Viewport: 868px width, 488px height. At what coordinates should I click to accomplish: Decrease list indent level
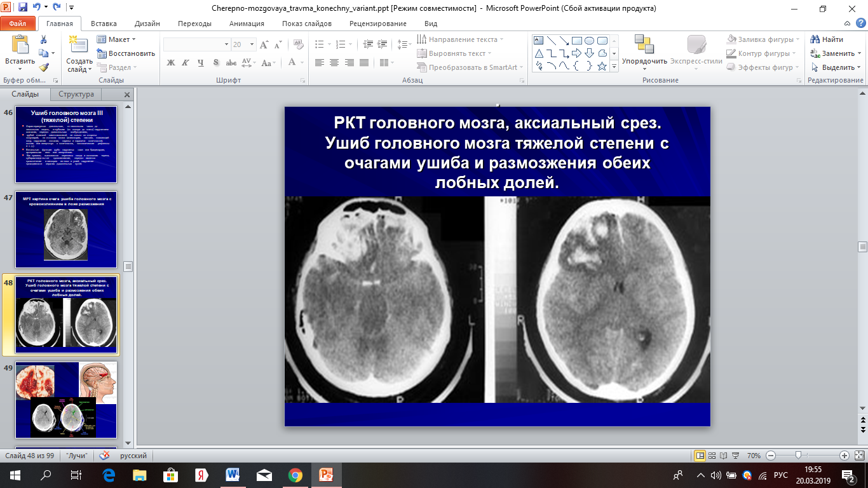point(369,44)
